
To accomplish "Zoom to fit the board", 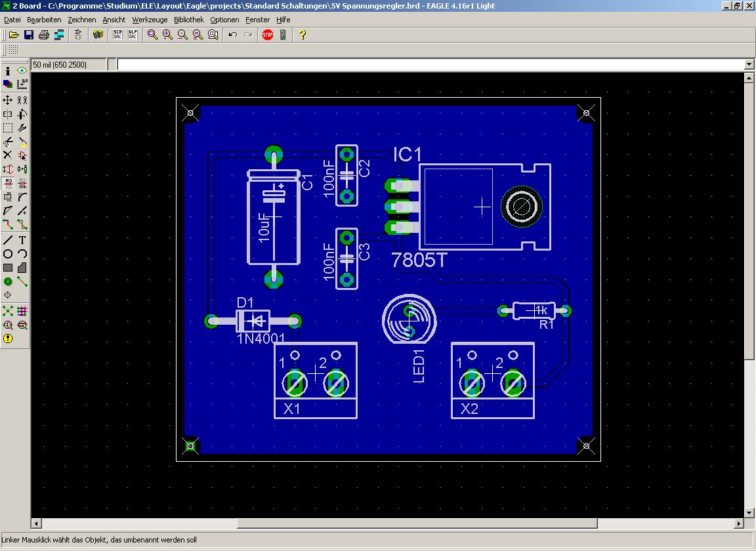I will point(153,35).
